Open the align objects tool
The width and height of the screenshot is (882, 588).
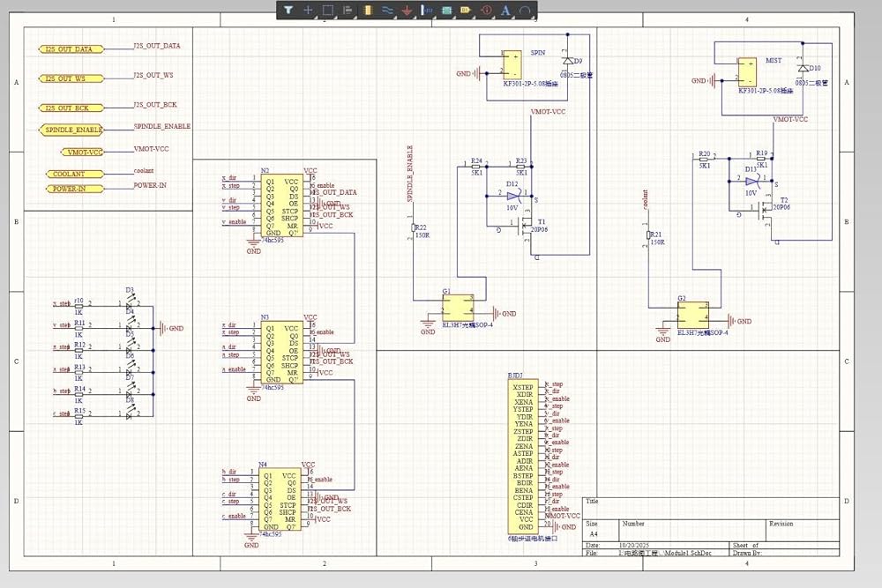pos(348,11)
